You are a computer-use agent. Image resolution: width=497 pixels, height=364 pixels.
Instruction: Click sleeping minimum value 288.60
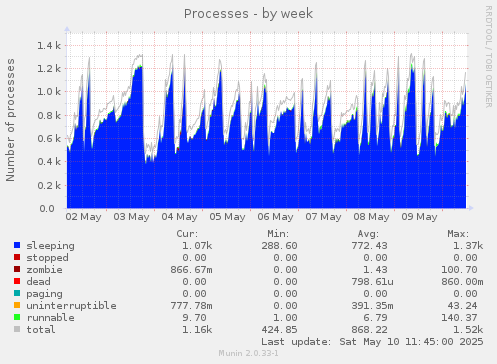pyautogui.click(x=279, y=246)
